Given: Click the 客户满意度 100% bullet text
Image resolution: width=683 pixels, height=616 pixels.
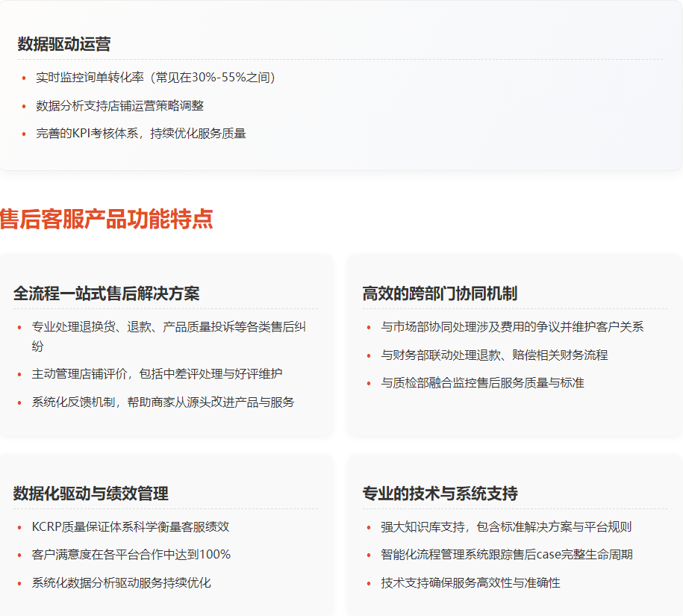Looking at the screenshot, I should click(131, 555).
